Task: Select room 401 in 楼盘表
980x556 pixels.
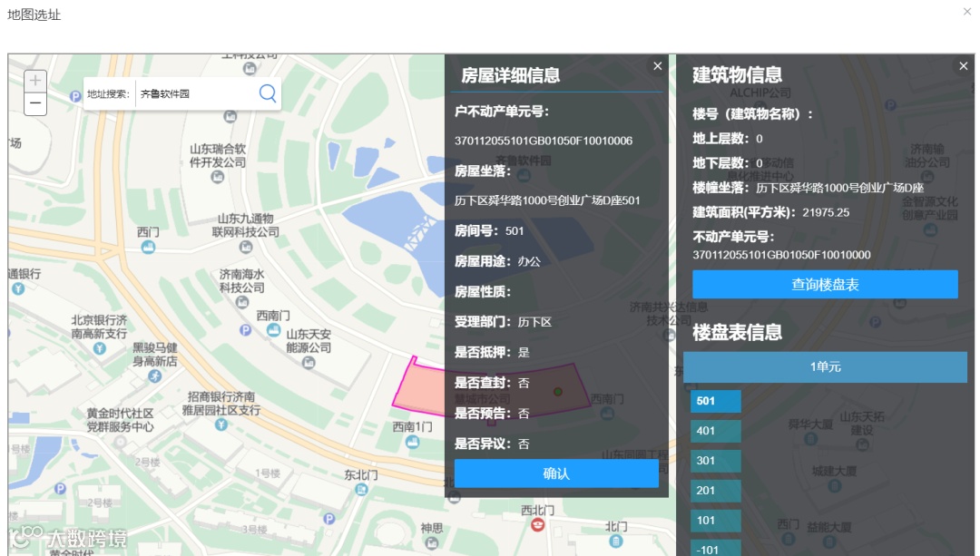Action: point(716,431)
